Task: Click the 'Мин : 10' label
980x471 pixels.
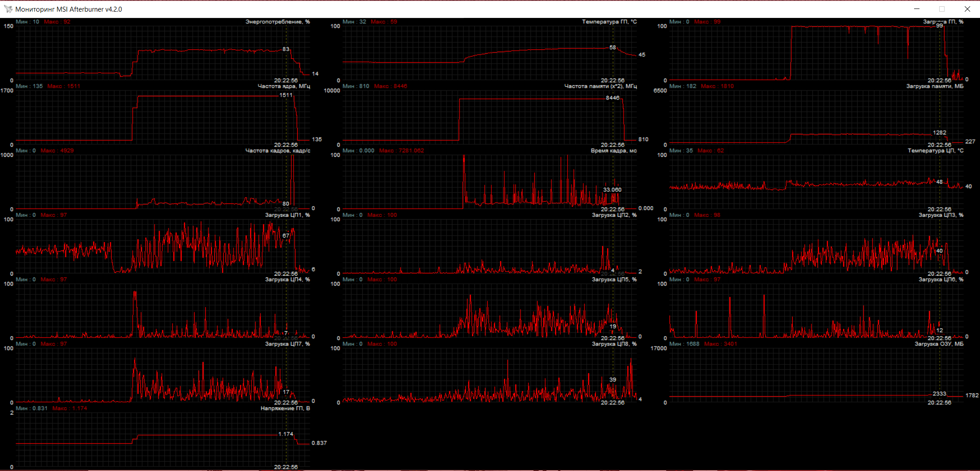Action: (27, 22)
